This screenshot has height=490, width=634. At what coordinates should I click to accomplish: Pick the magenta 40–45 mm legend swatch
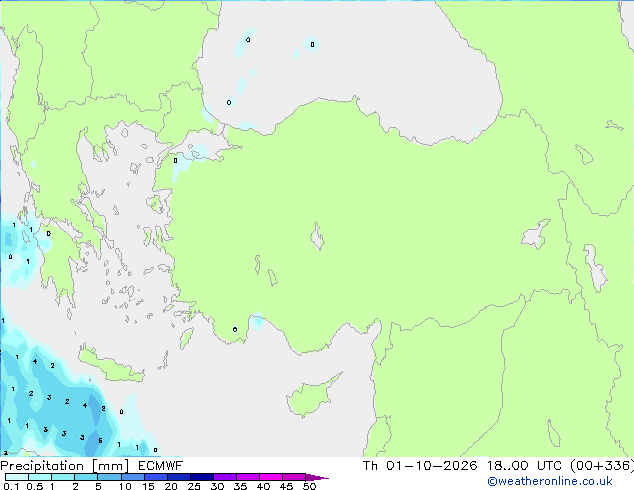tap(271, 477)
